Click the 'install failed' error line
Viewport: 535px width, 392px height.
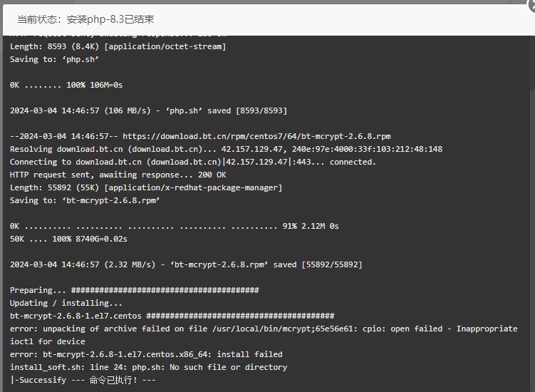click(x=146, y=354)
